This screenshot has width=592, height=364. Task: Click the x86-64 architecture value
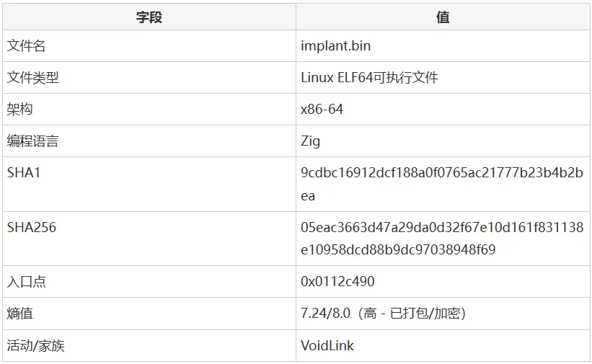322,109
